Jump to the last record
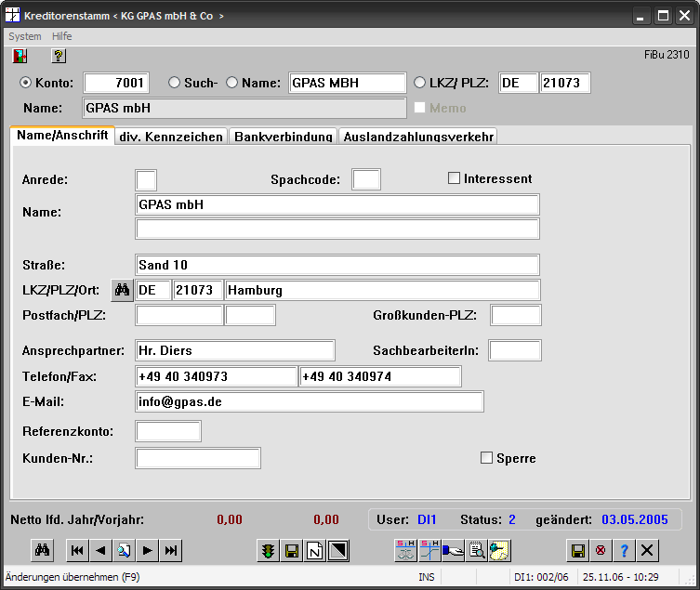This screenshot has height=590, width=700. 170,551
